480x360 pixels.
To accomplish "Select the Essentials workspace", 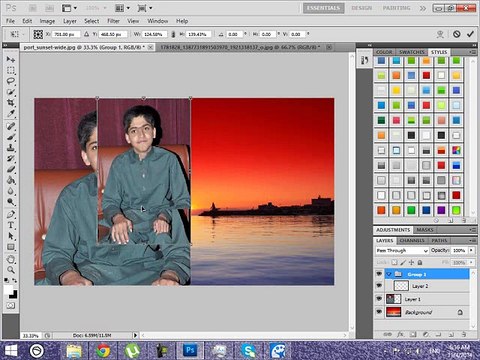I will tap(323, 8).
